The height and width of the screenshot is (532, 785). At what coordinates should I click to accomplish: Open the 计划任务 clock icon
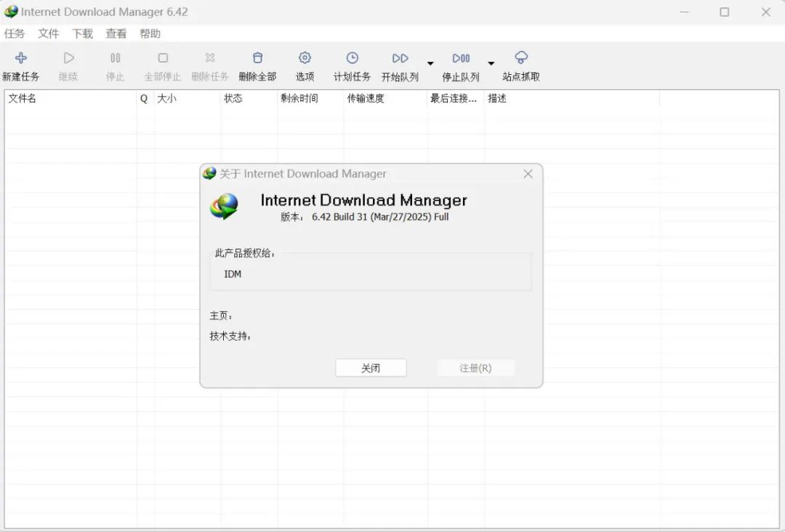[x=353, y=58]
